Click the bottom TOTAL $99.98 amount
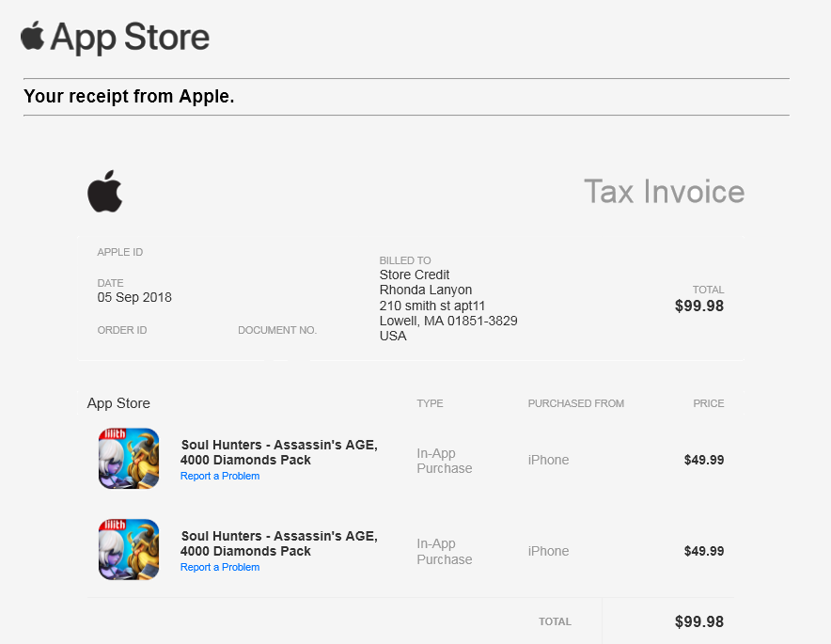831x644 pixels. 699,622
